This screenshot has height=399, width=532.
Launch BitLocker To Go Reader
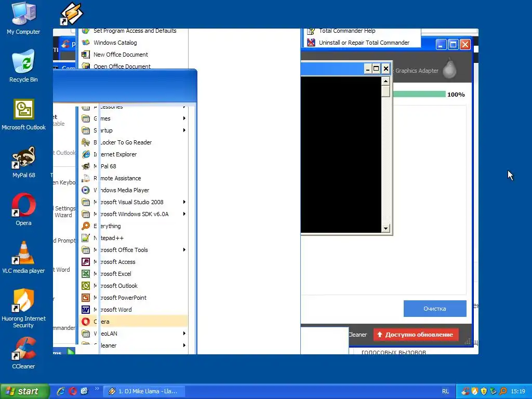point(134,142)
